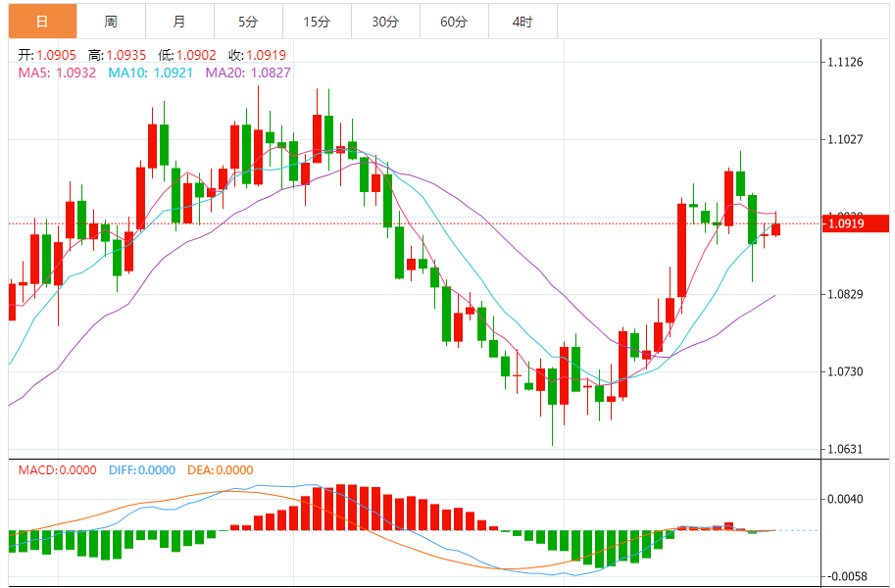Click the MA5: 1.0932 indicator label
Viewport: 895px width, 588px height.
point(57,73)
